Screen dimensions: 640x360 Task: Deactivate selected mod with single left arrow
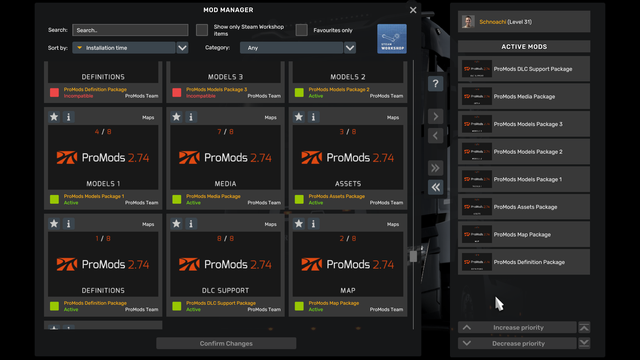tap(436, 136)
